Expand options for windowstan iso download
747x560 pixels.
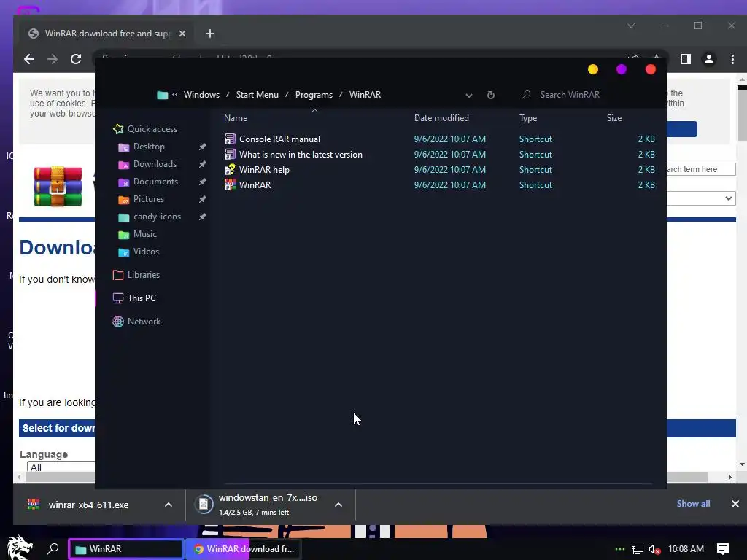(x=338, y=505)
